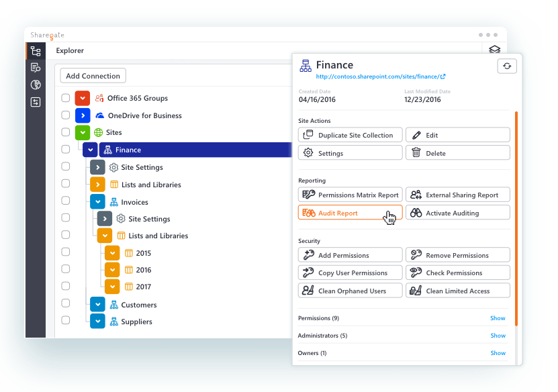The height and width of the screenshot is (392, 558).
Task: Collapse the Sites green chevron
Action: 83,133
